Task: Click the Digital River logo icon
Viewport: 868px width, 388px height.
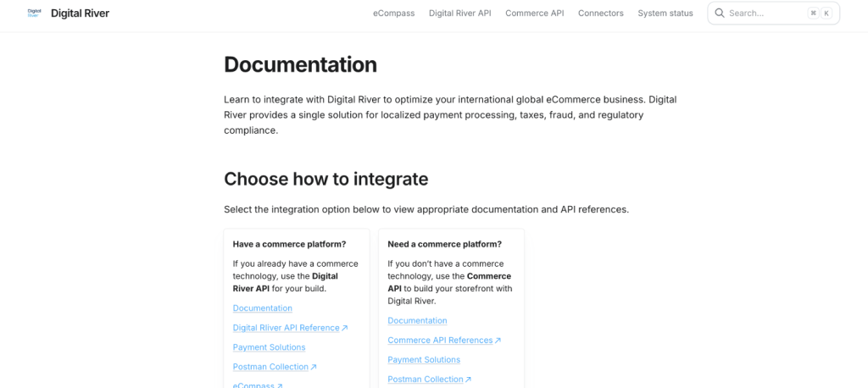Action: [34, 14]
